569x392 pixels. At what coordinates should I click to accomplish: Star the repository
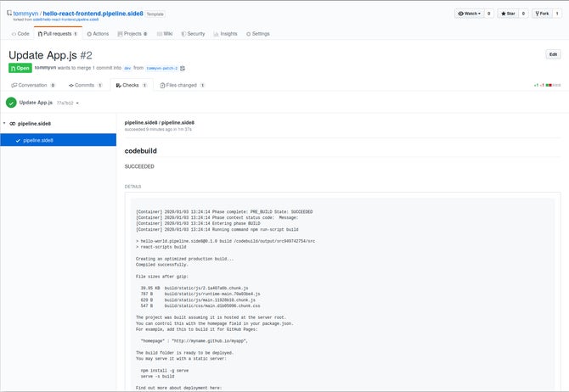pyautogui.click(x=508, y=14)
